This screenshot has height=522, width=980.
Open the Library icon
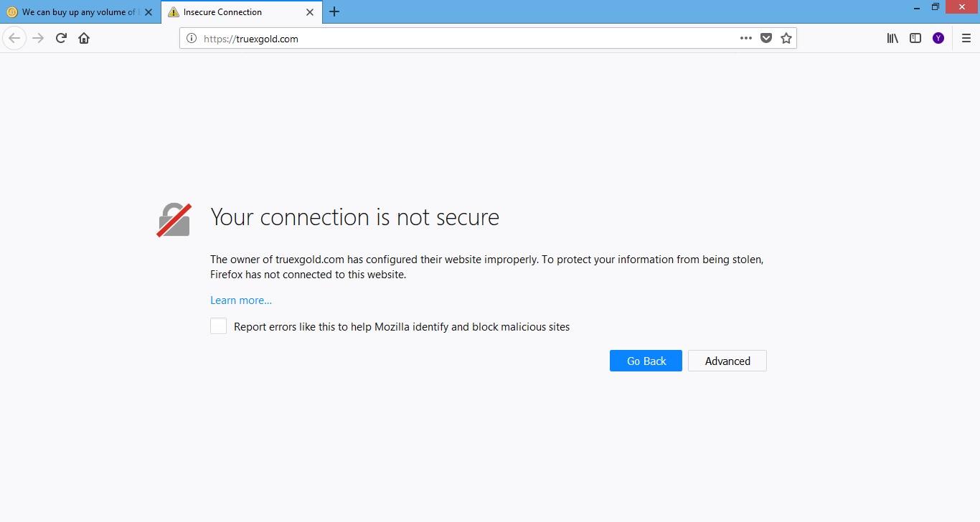[x=892, y=39]
